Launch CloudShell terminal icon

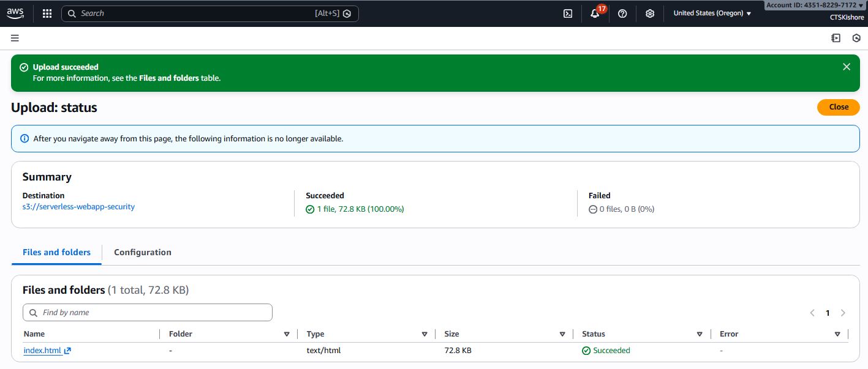(568, 13)
